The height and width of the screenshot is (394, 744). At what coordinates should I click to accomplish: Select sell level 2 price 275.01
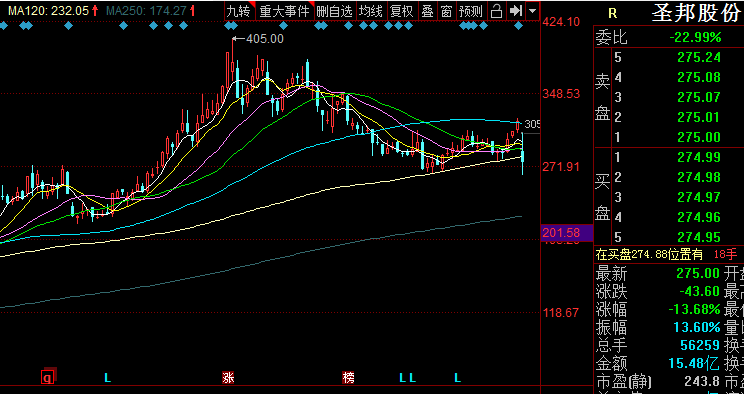click(x=698, y=117)
